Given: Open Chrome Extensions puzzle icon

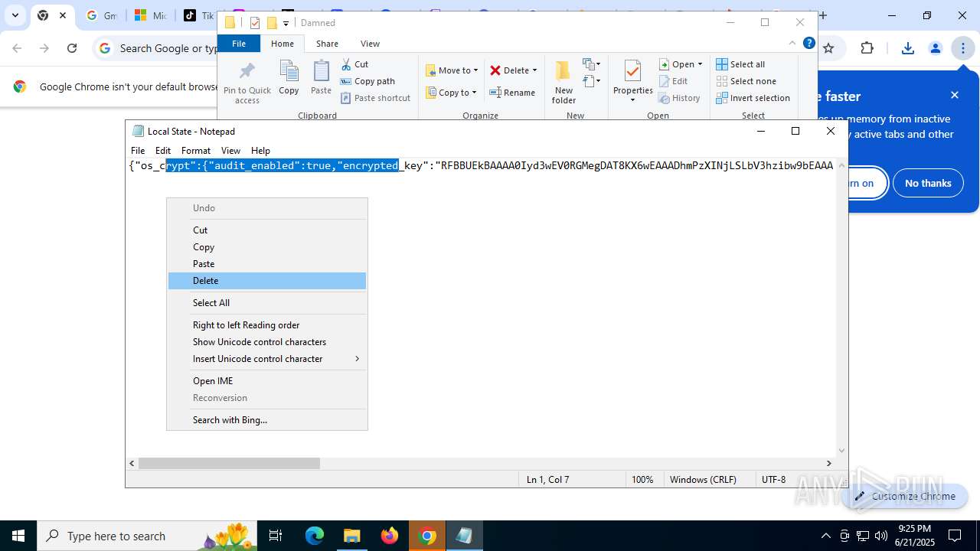Looking at the screenshot, I should tap(867, 48).
